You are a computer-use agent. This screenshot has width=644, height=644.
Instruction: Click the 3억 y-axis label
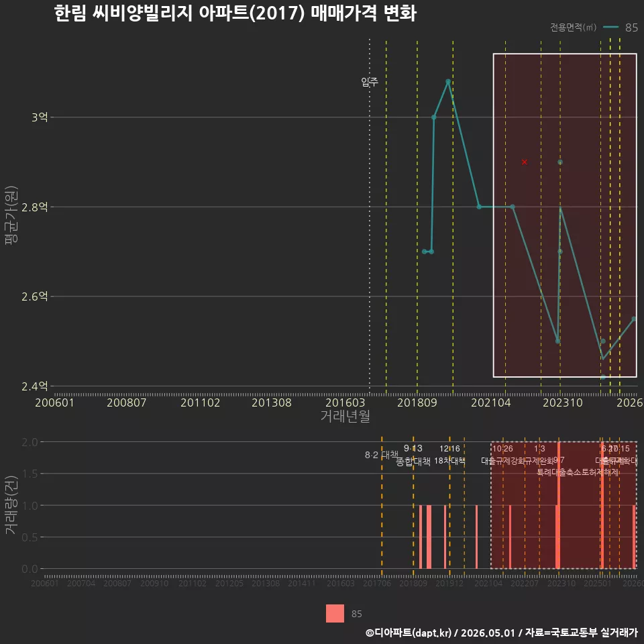40,117
